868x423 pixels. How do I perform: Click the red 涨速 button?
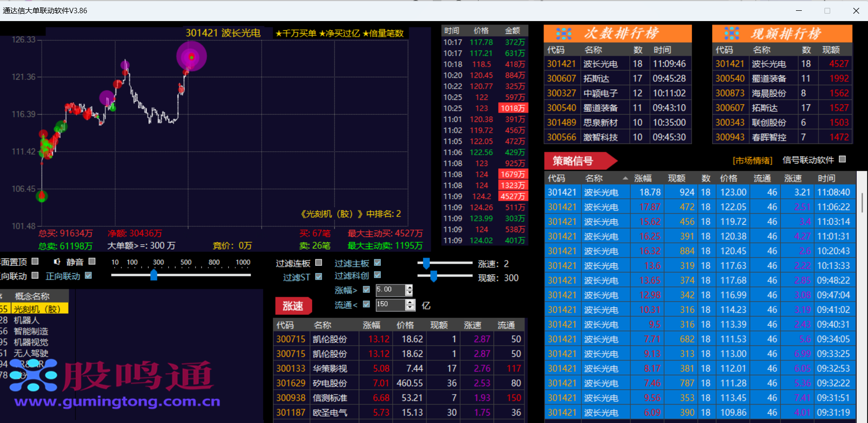pyautogui.click(x=293, y=306)
